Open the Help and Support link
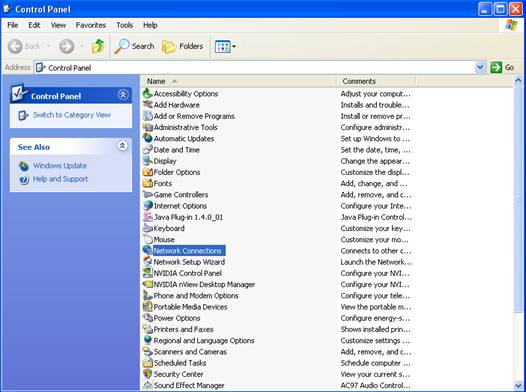The image size is (526, 392). [x=60, y=179]
